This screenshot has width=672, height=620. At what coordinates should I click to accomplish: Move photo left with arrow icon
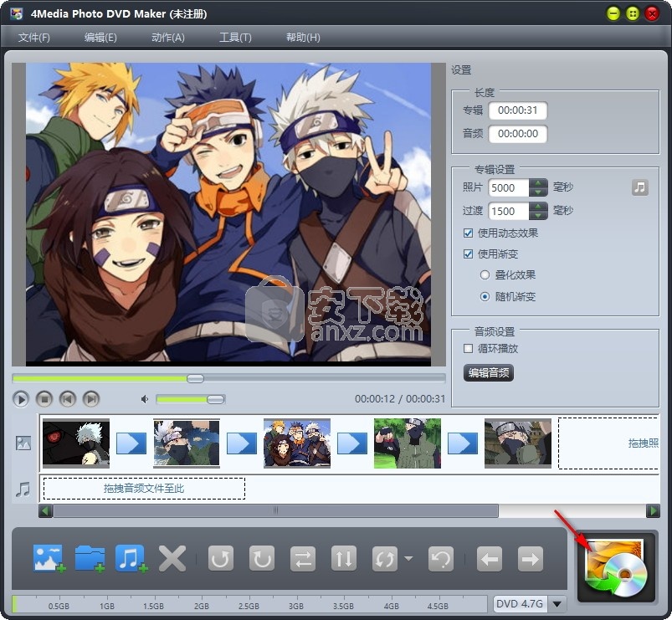pos(490,558)
